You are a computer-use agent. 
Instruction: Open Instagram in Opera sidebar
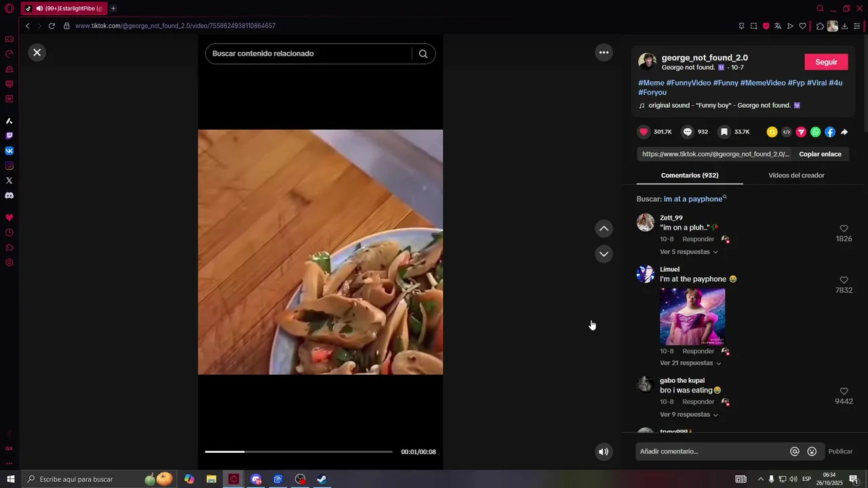click(x=9, y=165)
